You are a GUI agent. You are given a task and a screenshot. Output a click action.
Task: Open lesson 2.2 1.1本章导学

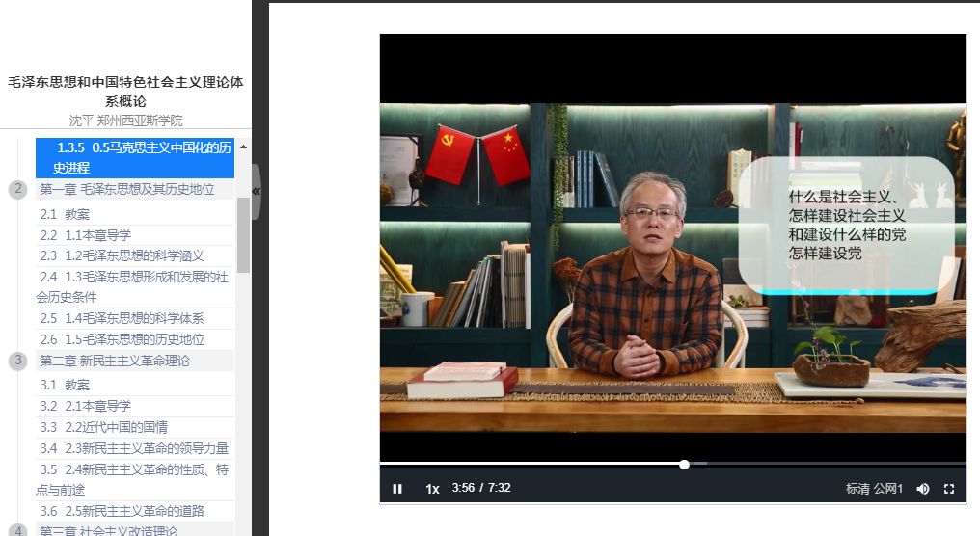click(x=85, y=235)
